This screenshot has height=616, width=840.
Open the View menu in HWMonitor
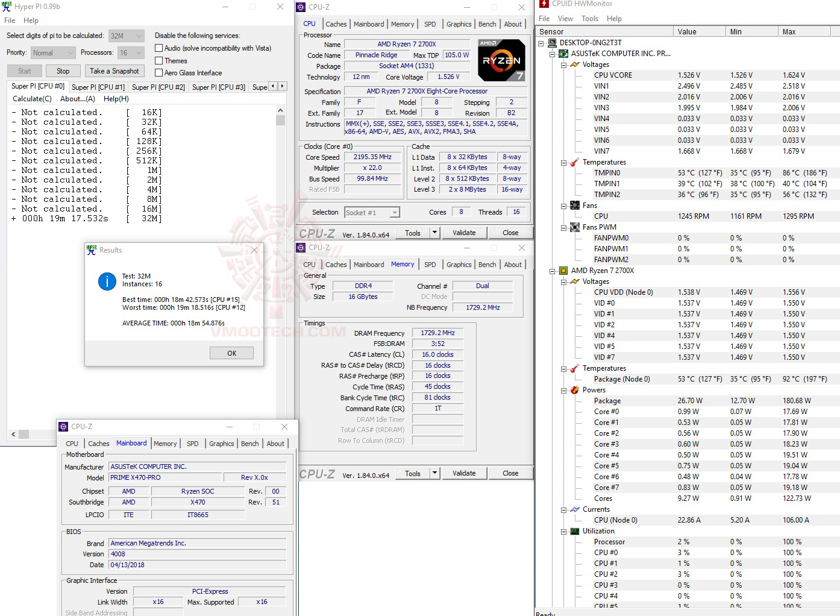coord(565,18)
